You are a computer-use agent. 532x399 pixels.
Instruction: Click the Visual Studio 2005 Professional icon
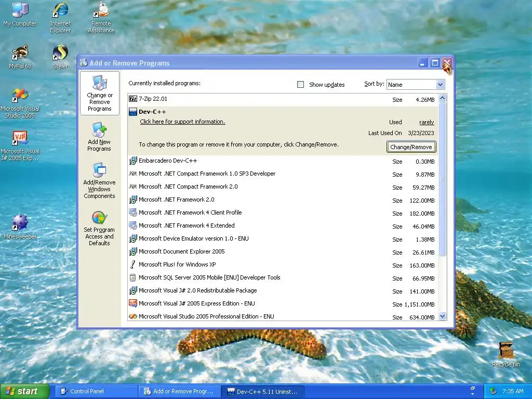132,316
